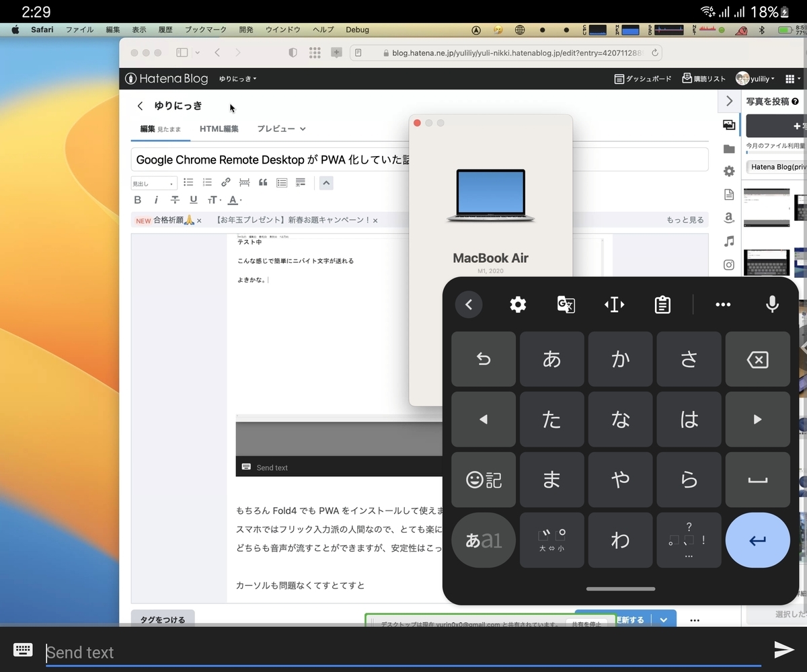The height and width of the screenshot is (672, 807).
Task: Collapse the Hatena editor toolbar with caret button
Action: click(326, 182)
